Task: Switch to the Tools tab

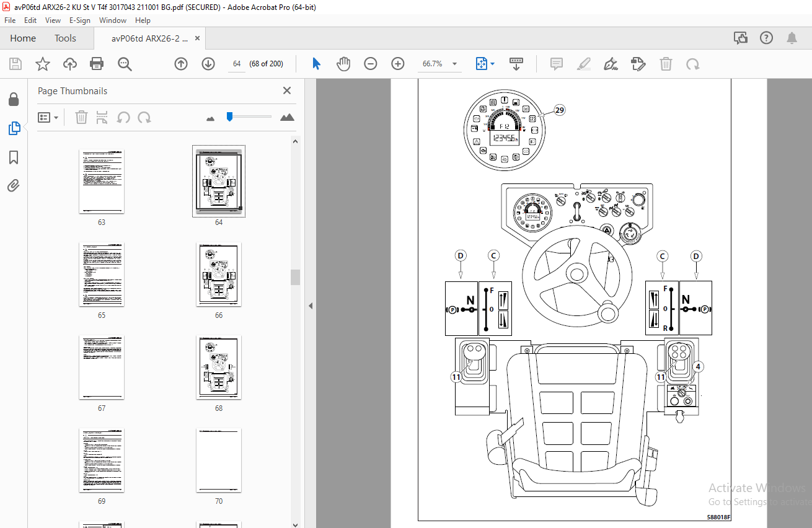Action: click(65, 38)
